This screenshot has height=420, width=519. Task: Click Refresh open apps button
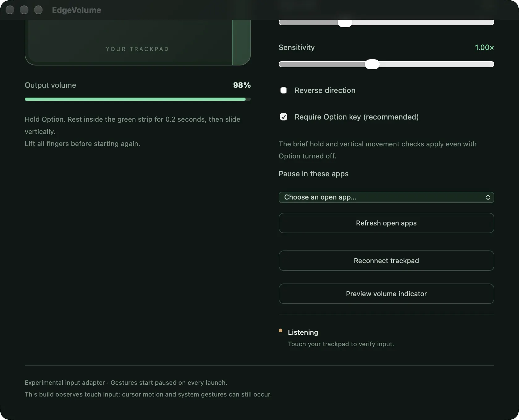coord(386,223)
